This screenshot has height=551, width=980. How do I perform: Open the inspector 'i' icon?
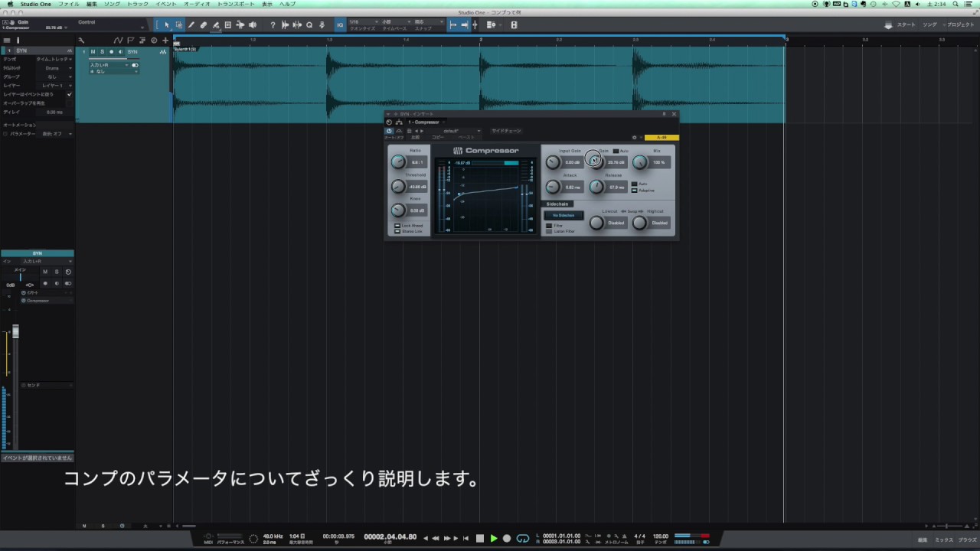point(18,41)
